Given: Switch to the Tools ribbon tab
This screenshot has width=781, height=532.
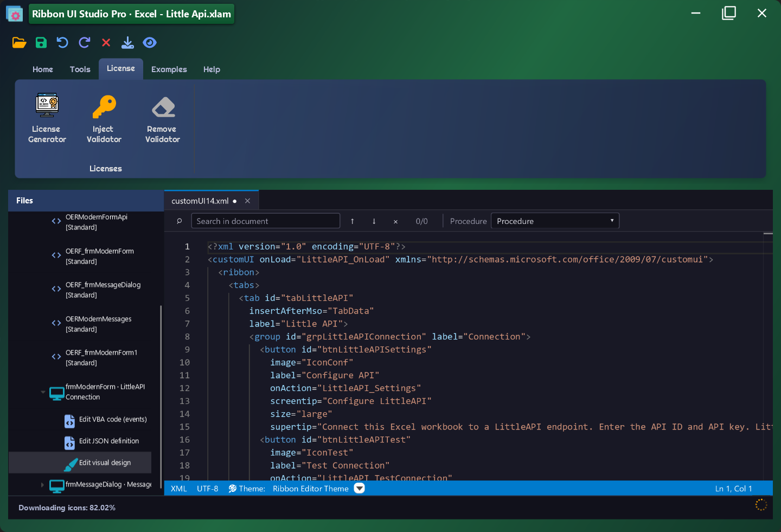Looking at the screenshot, I should pos(80,69).
